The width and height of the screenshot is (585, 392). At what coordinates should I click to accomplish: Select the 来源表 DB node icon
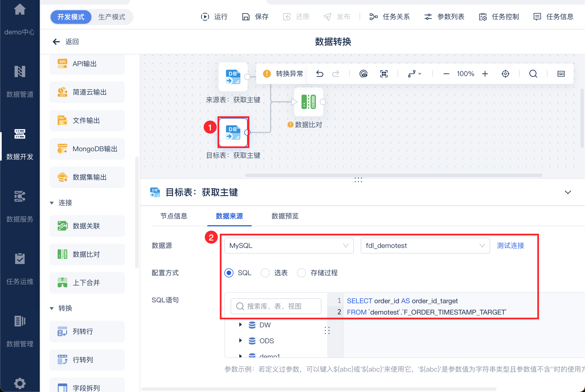(233, 77)
